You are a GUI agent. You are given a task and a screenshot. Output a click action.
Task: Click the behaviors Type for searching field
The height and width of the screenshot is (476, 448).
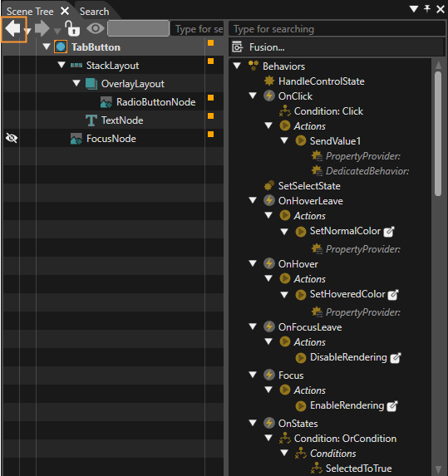tap(337, 29)
